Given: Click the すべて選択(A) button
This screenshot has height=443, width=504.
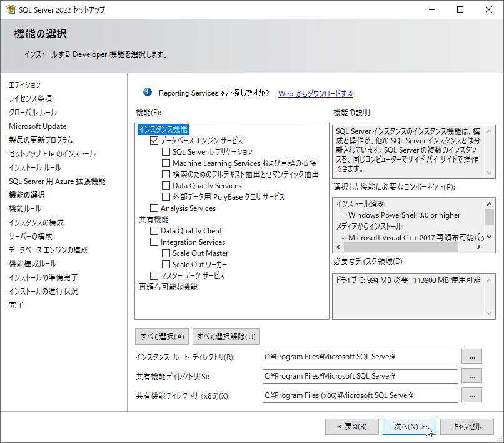Looking at the screenshot, I should pyautogui.click(x=163, y=337).
